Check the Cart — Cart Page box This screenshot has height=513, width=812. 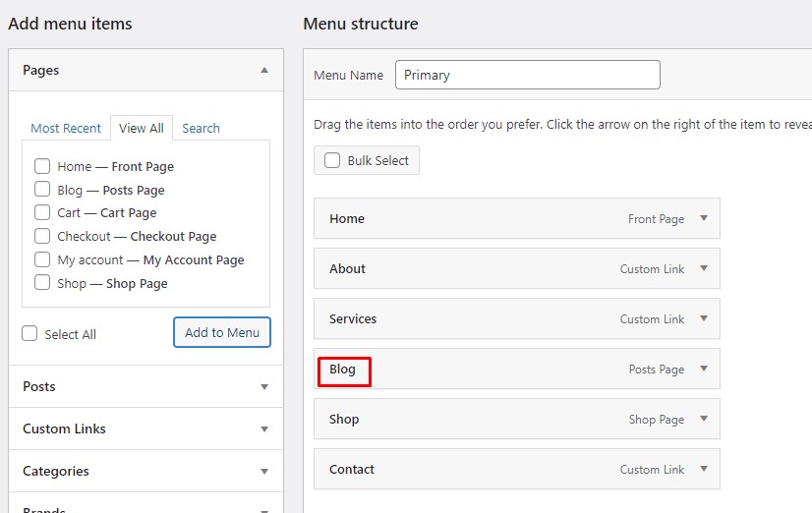click(x=42, y=212)
